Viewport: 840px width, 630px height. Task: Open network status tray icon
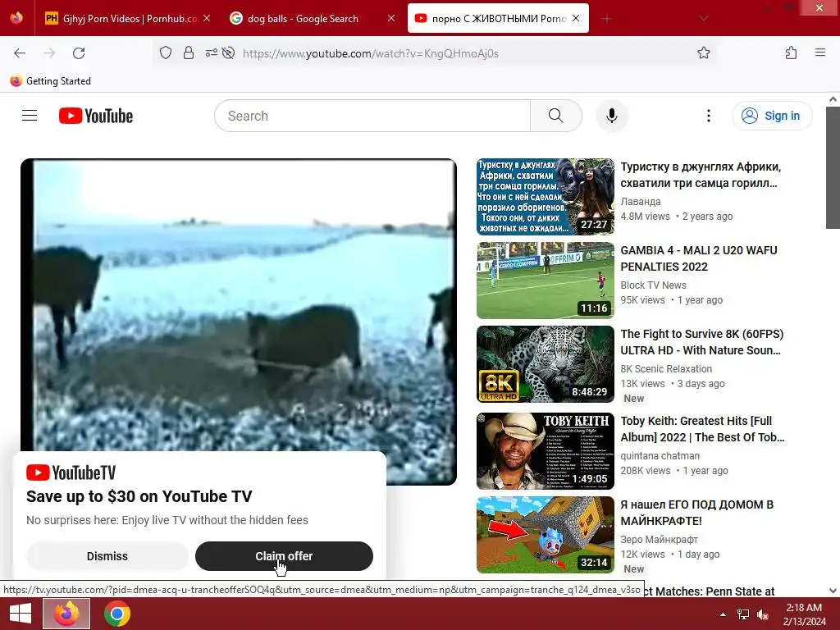click(743, 614)
